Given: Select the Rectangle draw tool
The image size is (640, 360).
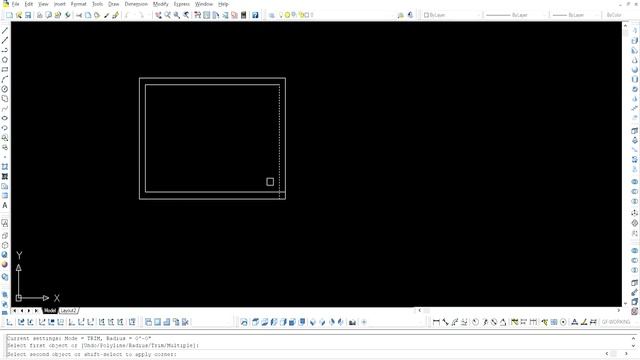Looking at the screenshot, I should tap(5, 69).
